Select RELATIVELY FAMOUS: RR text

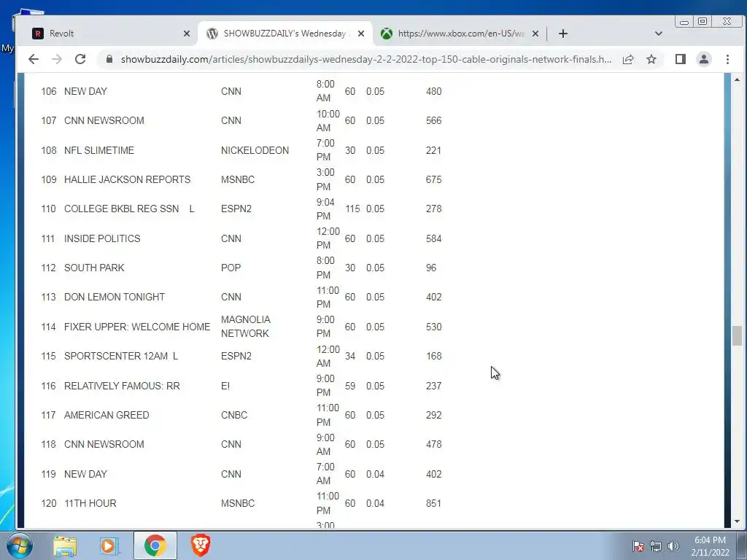click(122, 386)
